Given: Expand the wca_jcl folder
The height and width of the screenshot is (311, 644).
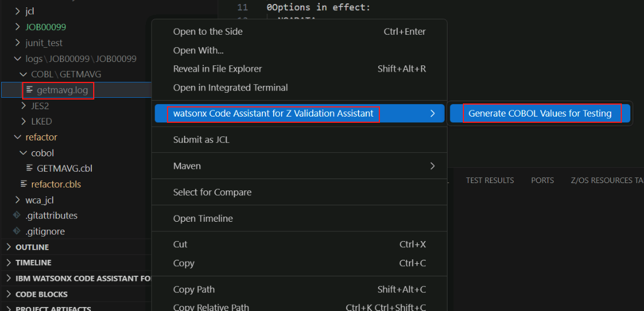Looking at the screenshot, I should [17, 200].
